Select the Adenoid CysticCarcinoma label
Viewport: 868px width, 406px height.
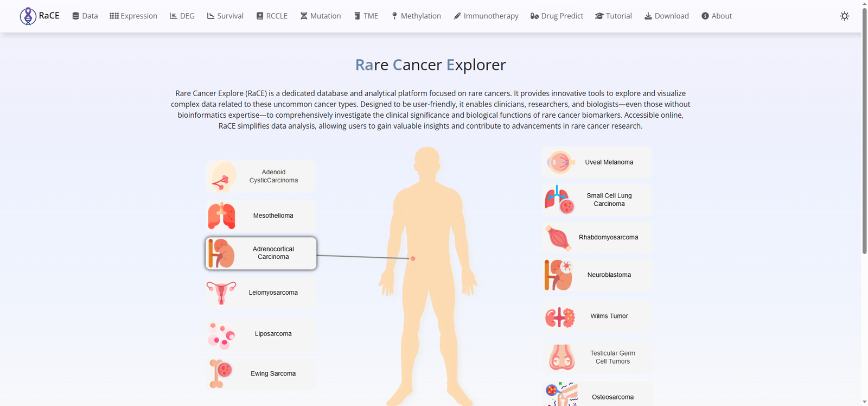click(273, 176)
